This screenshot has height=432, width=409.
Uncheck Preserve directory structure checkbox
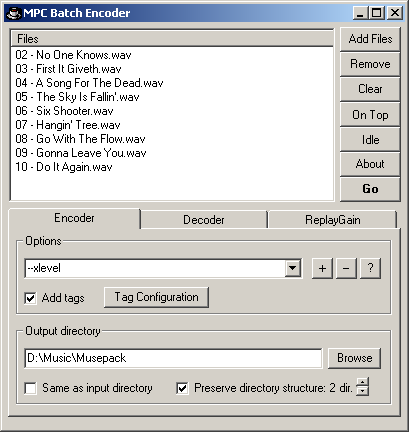tap(182, 388)
